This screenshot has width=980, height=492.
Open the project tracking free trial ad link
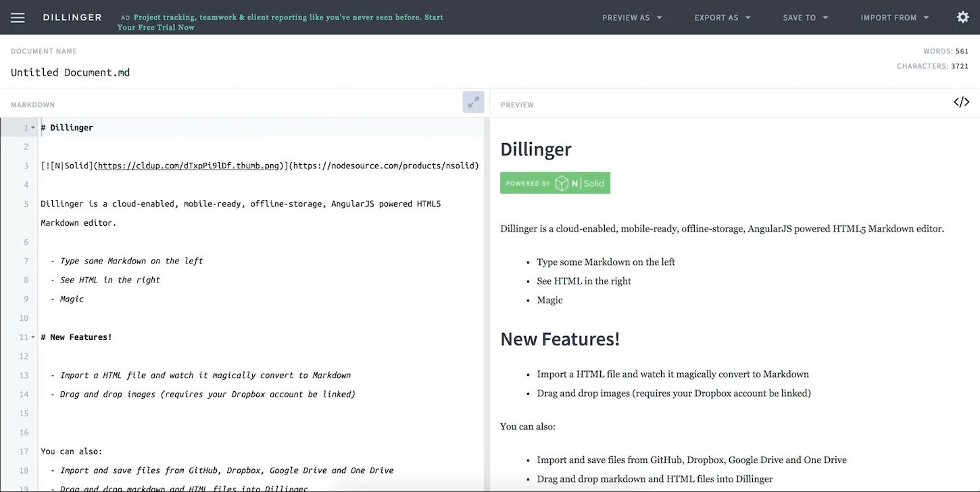click(280, 22)
